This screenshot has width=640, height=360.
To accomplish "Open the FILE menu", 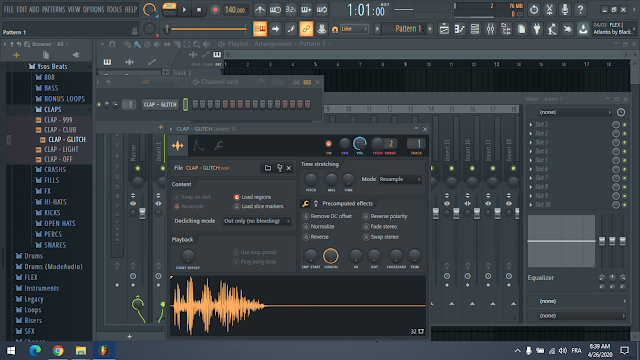I will [x=9, y=9].
